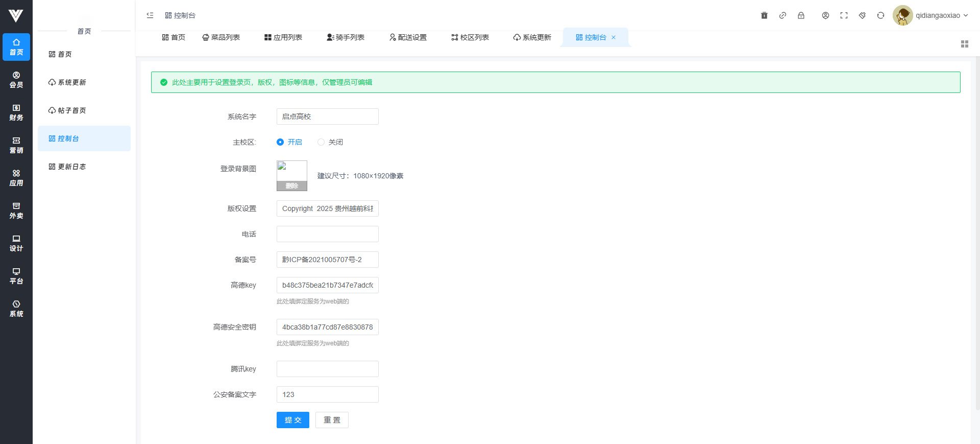Open the 外卖 section in sidebar
This screenshot has width=980, height=444.
16,211
